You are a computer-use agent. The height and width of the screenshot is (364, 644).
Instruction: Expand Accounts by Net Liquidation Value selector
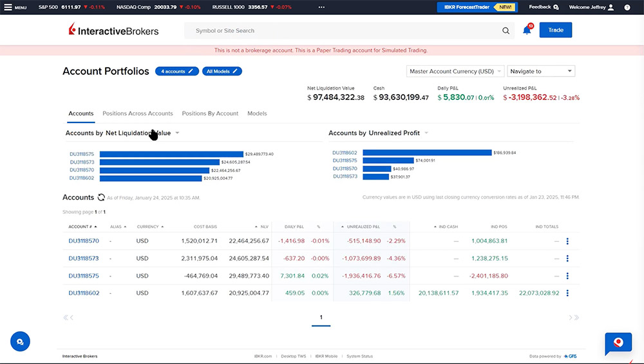(178, 133)
